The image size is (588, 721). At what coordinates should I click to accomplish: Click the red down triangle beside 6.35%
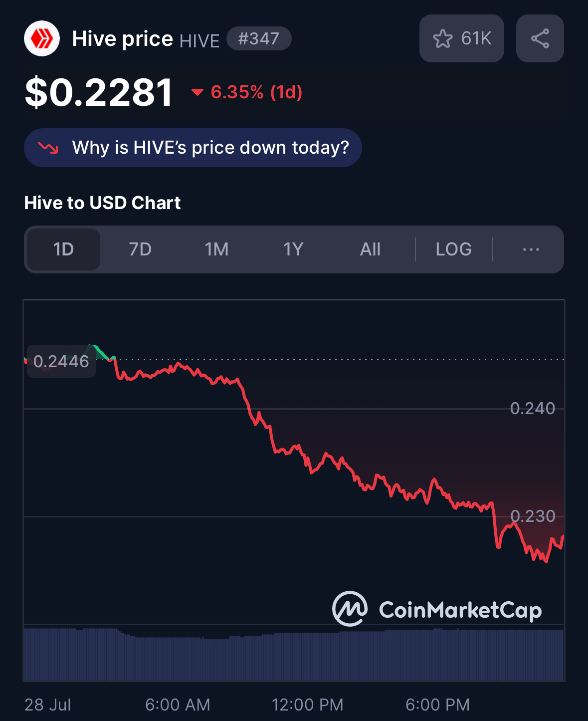(197, 92)
